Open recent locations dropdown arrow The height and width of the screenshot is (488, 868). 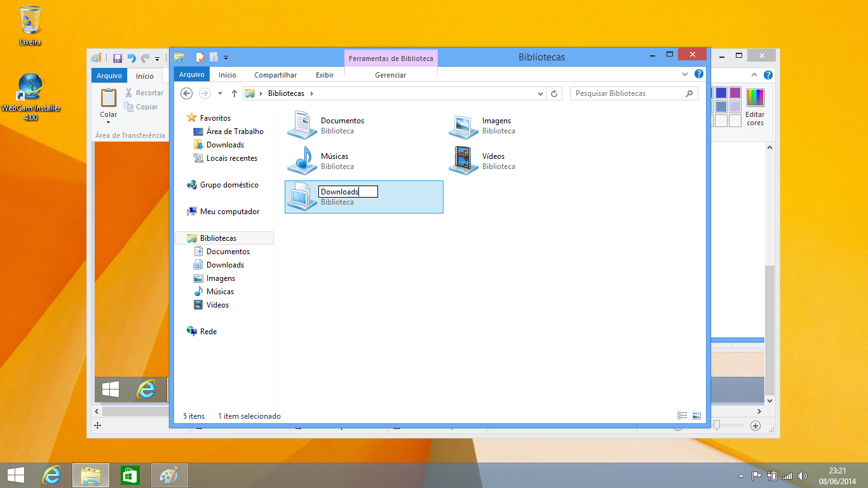click(x=220, y=93)
